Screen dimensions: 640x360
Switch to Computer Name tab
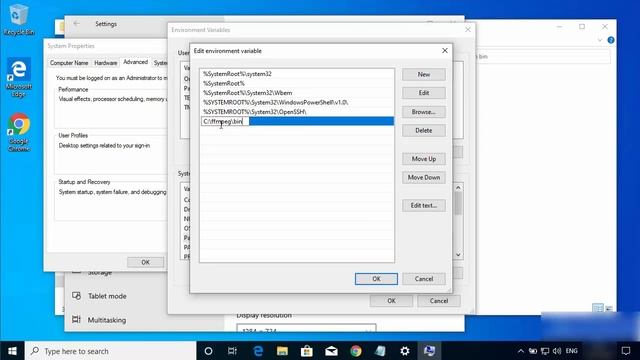click(69, 63)
